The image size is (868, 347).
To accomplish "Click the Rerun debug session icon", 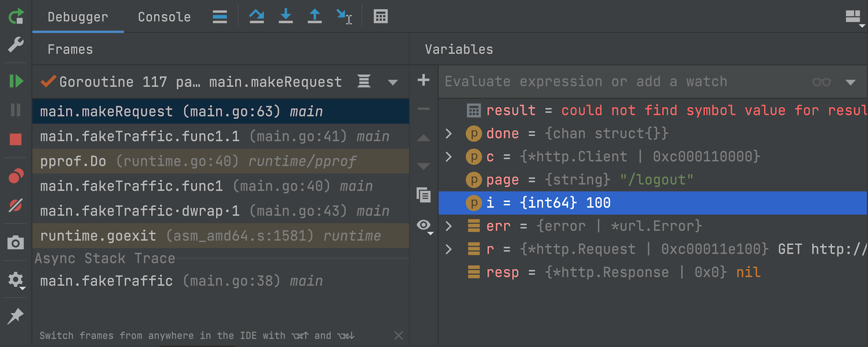I will click(16, 16).
